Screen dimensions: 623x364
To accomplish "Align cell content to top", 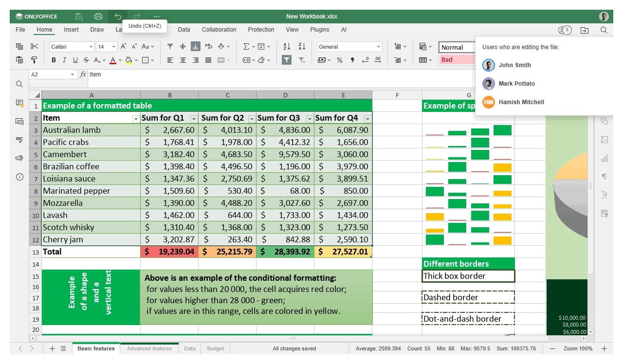I will tap(170, 46).
